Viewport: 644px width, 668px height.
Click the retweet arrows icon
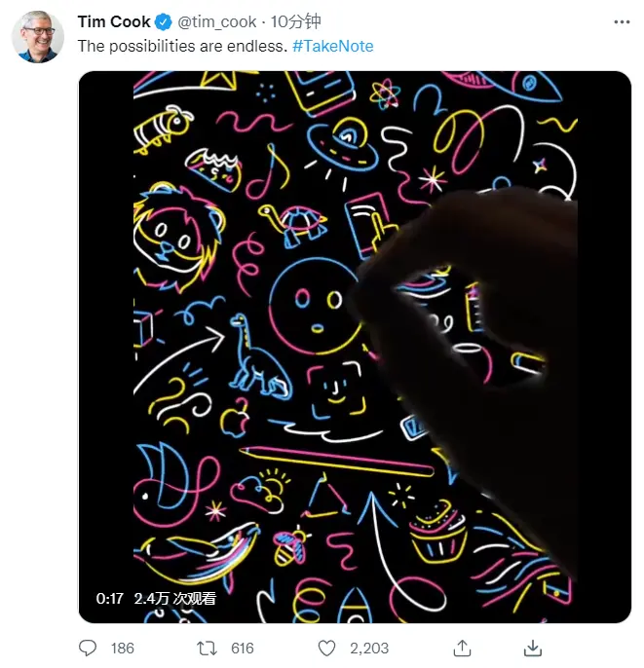207,649
